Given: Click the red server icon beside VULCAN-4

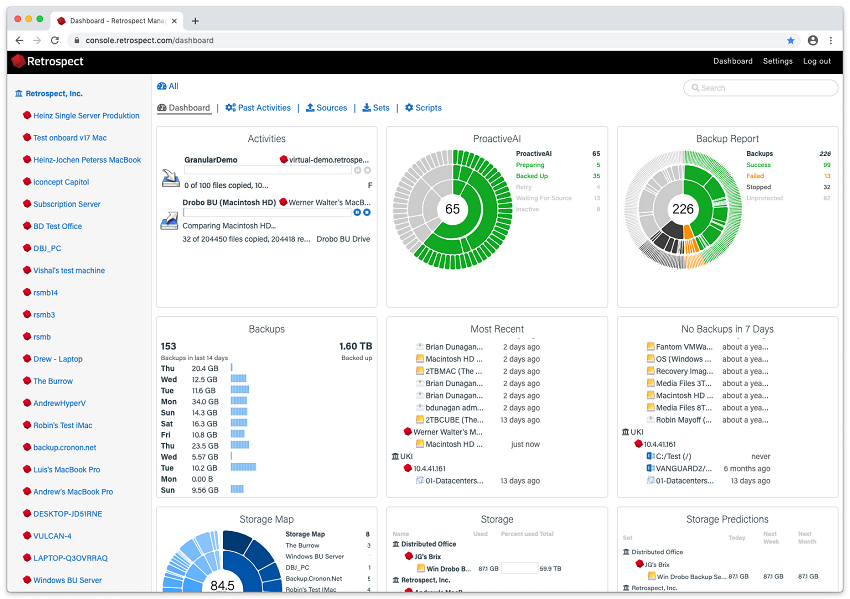Looking at the screenshot, I should point(27,536).
